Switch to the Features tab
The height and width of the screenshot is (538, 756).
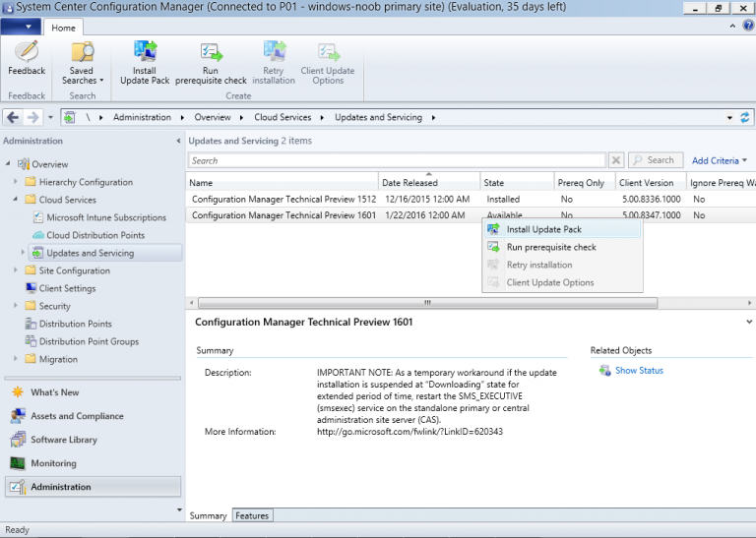(252, 515)
